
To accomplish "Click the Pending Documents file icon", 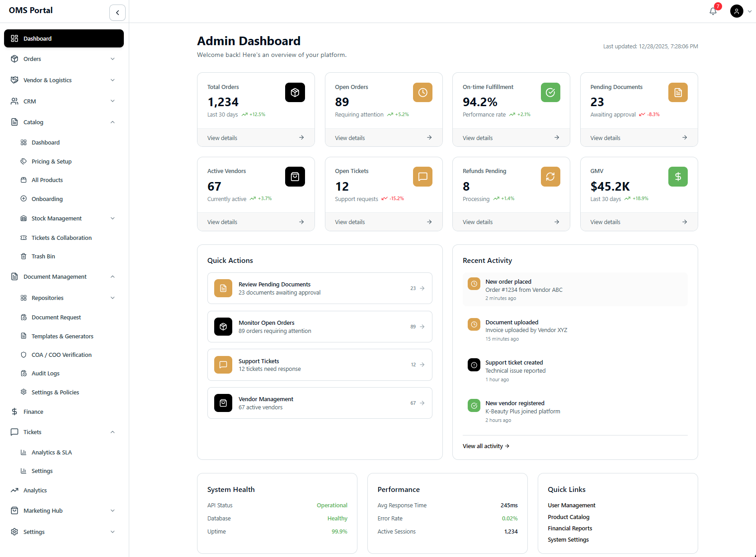I will click(678, 93).
